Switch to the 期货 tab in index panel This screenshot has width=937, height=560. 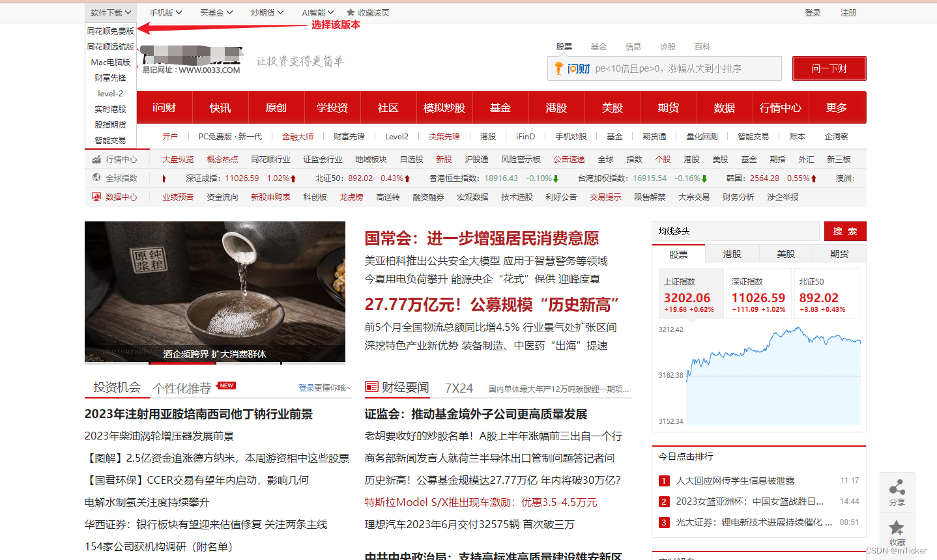pyautogui.click(x=839, y=254)
